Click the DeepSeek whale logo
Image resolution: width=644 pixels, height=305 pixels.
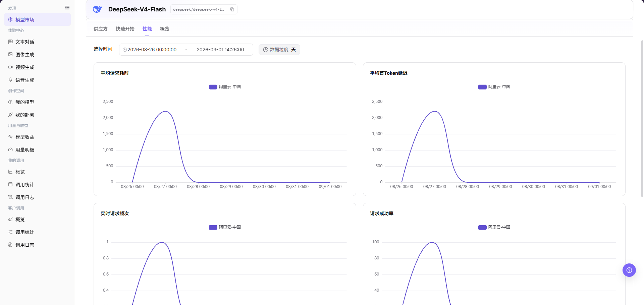point(98,9)
